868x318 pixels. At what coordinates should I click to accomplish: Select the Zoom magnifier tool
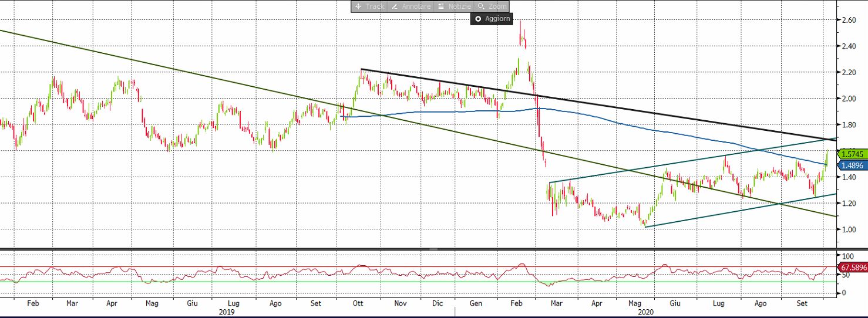(492, 6)
